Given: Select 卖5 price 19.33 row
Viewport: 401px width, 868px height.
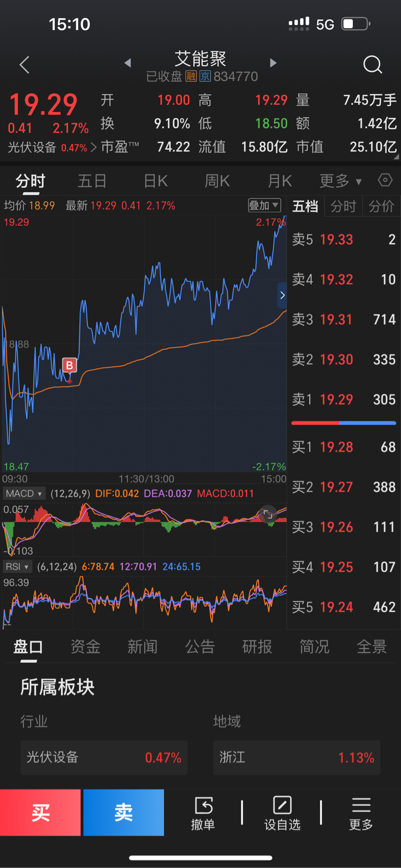Looking at the screenshot, I should tap(344, 240).
